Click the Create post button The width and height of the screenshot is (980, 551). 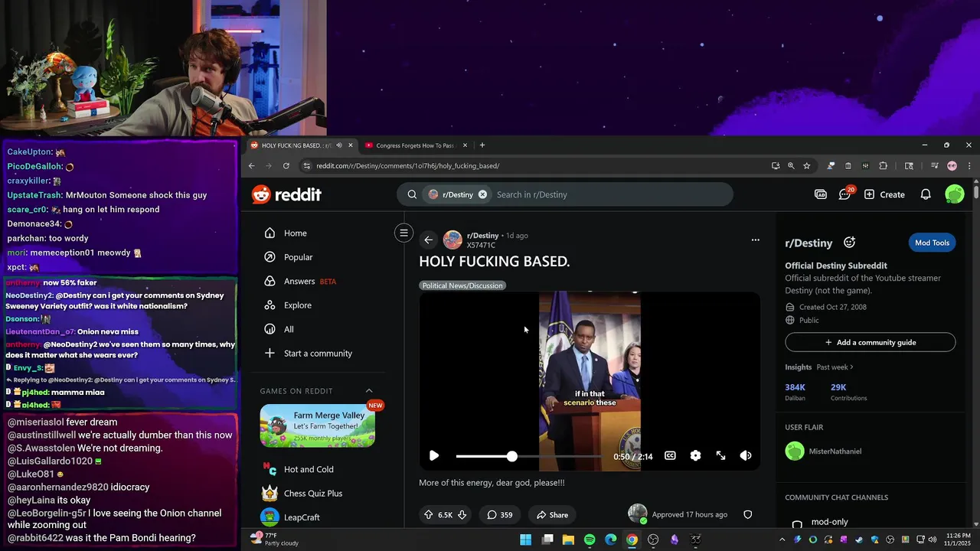[884, 194]
